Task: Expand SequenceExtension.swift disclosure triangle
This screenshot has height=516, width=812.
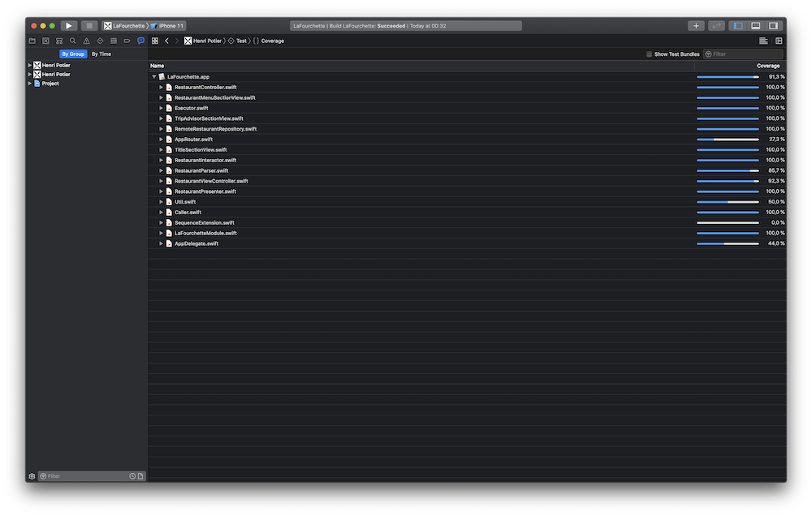Action: pos(161,222)
